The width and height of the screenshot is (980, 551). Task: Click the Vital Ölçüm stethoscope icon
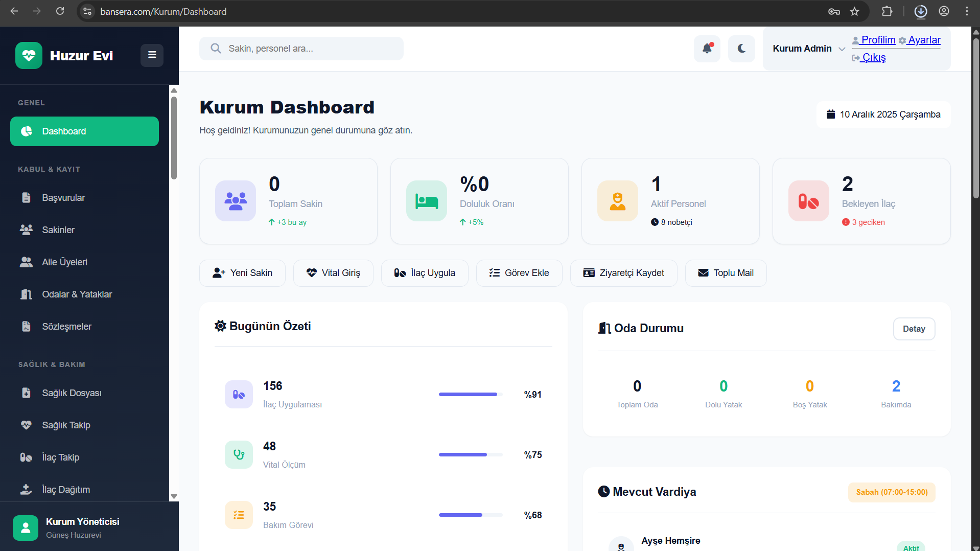[x=239, y=454]
